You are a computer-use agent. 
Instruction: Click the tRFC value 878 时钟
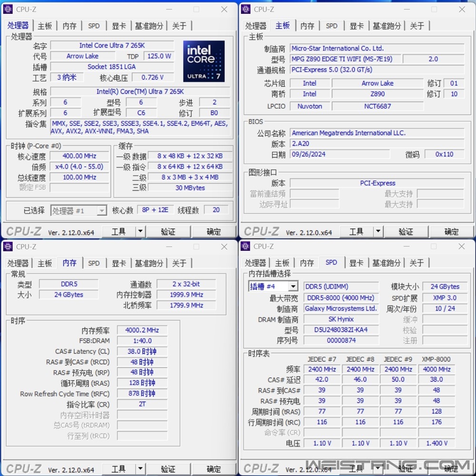coord(142,394)
